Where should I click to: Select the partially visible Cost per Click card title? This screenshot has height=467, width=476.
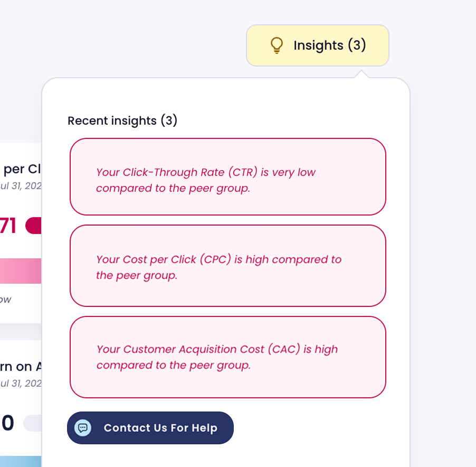coord(22,169)
